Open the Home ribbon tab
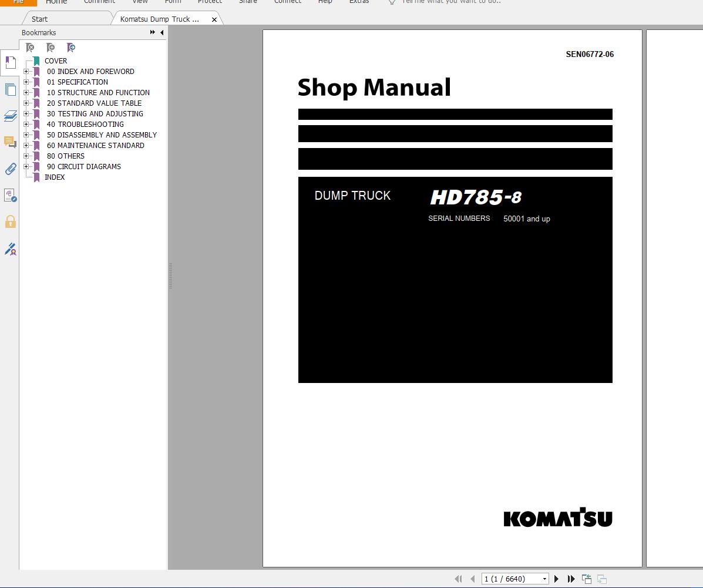The height and width of the screenshot is (588, 703). 56,2
